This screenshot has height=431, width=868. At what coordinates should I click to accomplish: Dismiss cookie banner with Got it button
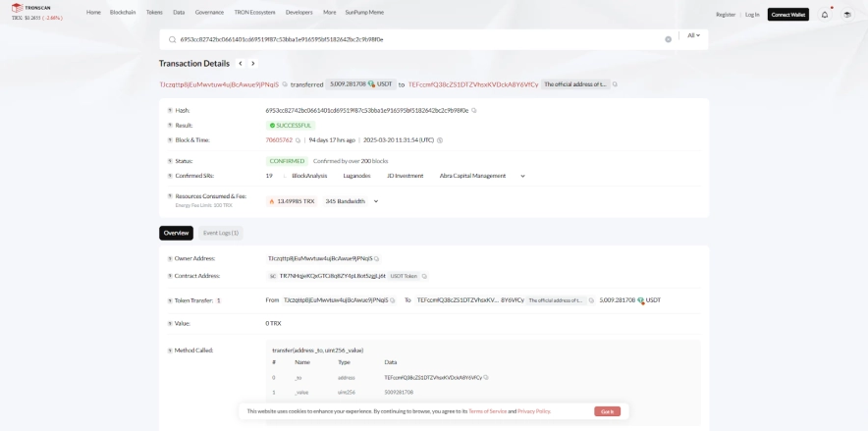coord(607,411)
